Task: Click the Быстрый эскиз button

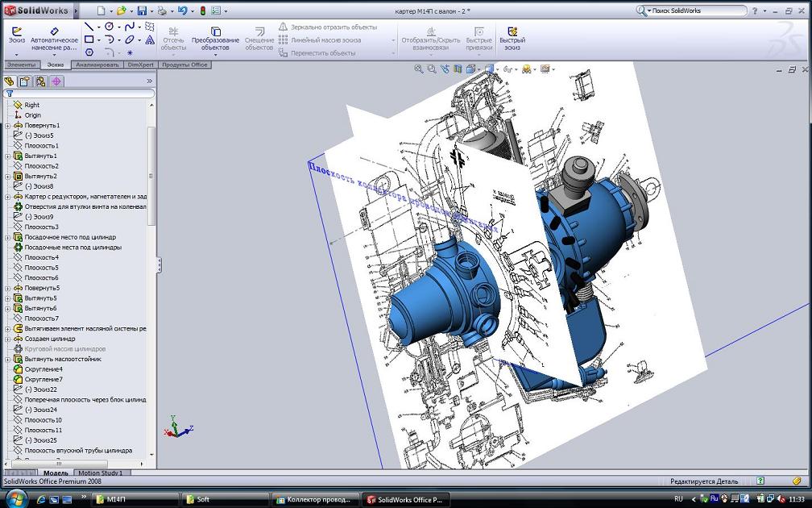Action: [512, 39]
